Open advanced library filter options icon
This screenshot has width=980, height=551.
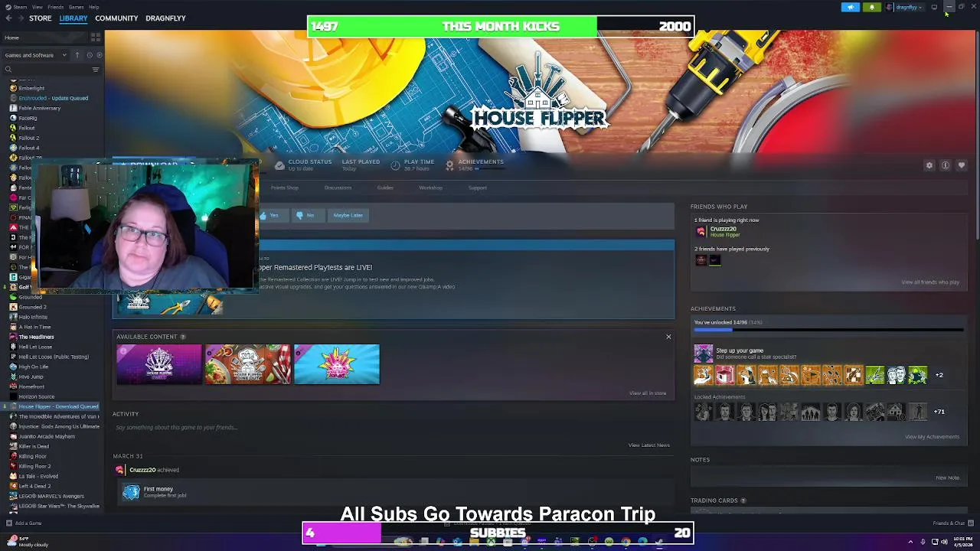96,70
